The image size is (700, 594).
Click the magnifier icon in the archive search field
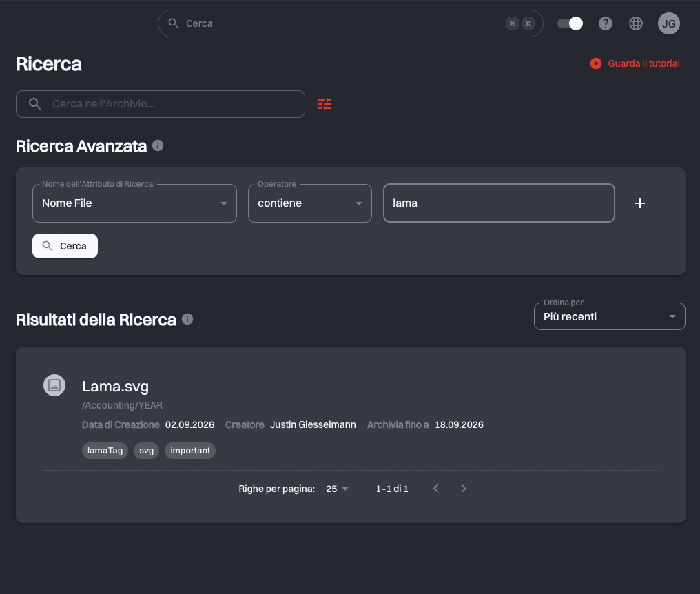tap(35, 104)
